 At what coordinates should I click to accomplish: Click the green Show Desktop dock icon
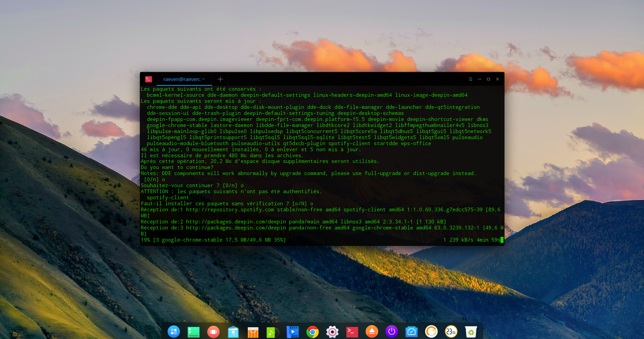[194, 332]
